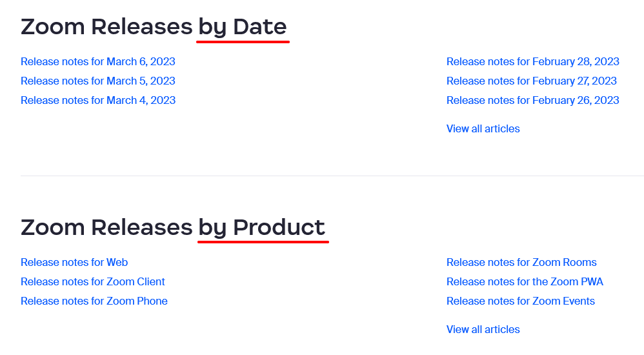
Task: Click the word "Releases" in the by Product heading
Action: [141, 228]
